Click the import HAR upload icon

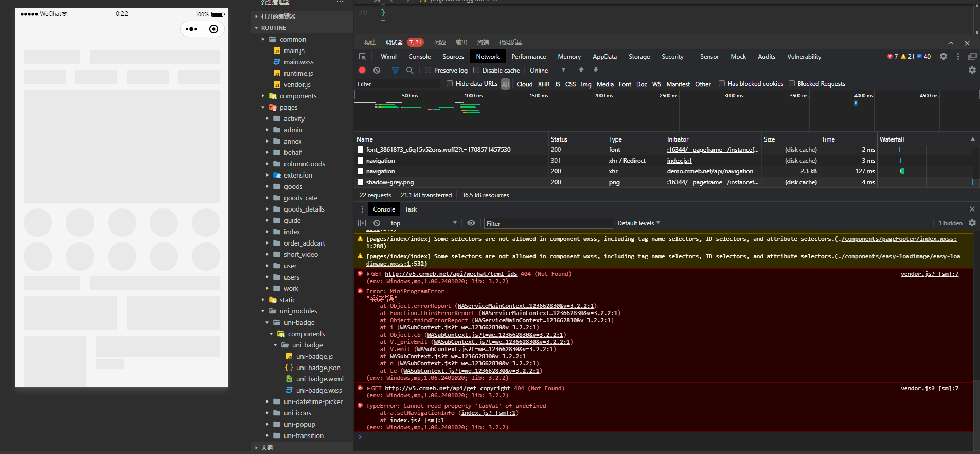coord(581,71)
